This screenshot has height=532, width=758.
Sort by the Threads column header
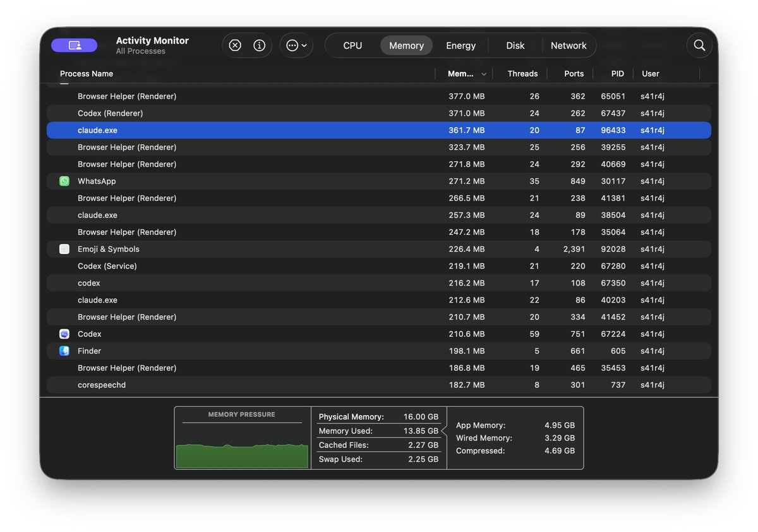(x=522, y=74)
